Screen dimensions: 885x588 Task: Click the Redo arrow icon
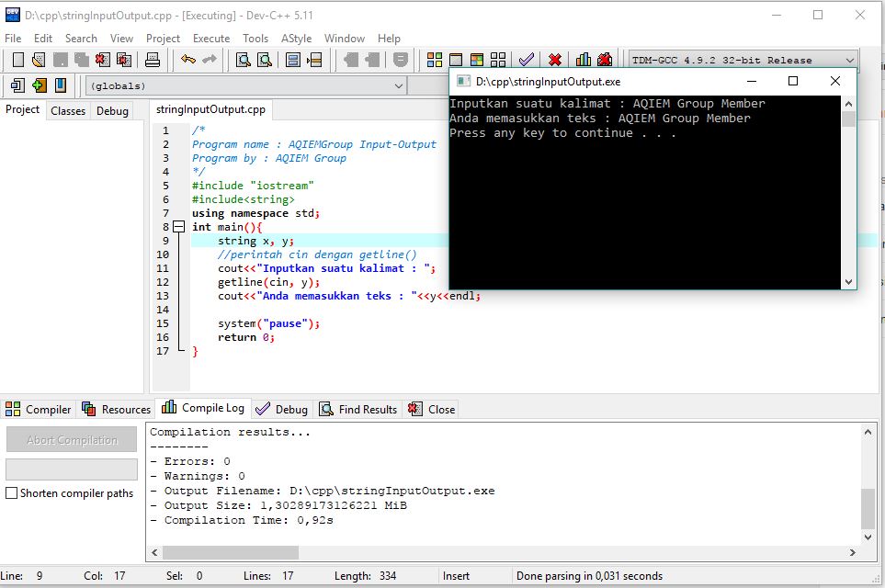pos(210,60)
